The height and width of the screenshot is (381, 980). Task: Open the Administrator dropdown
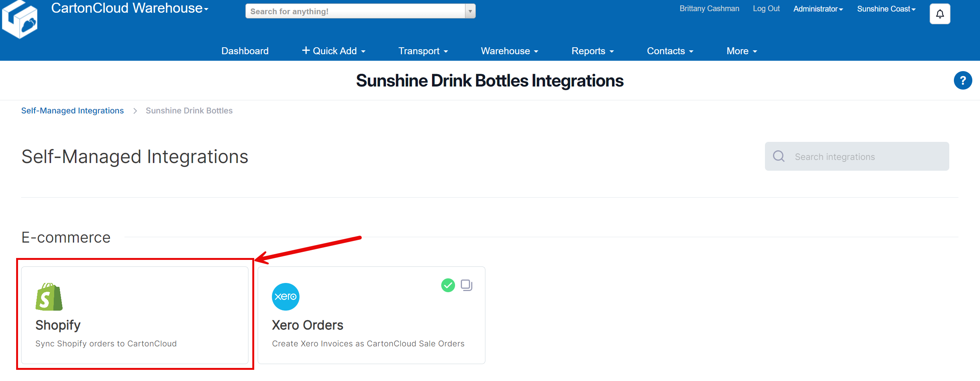coord(818,8)
